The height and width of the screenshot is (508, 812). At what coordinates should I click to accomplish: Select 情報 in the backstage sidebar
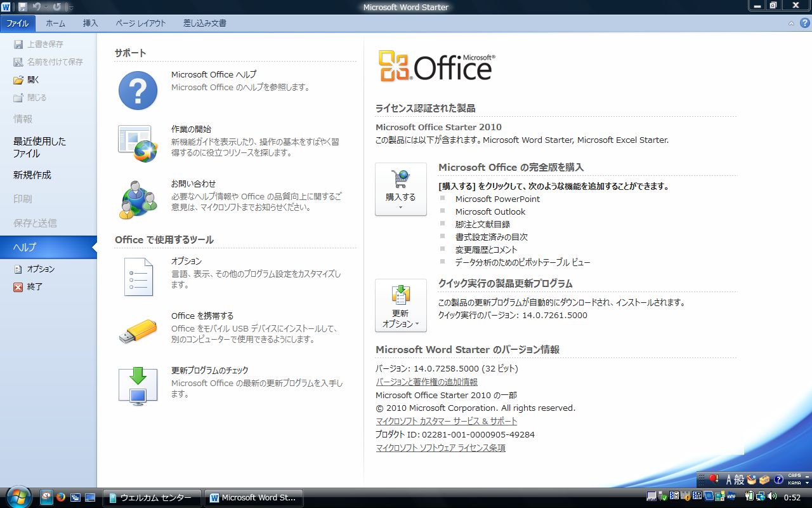[x=23, y=119]
